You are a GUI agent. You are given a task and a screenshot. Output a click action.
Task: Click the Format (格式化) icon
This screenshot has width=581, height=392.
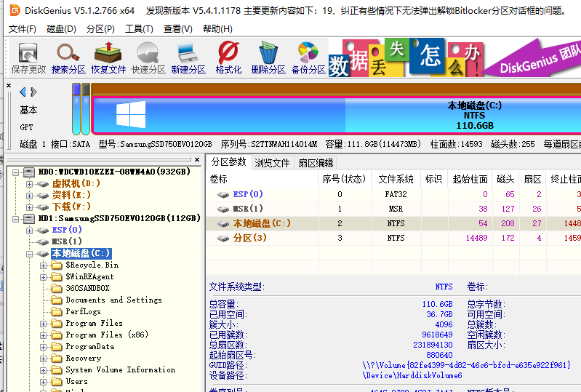tap(228, 57)
